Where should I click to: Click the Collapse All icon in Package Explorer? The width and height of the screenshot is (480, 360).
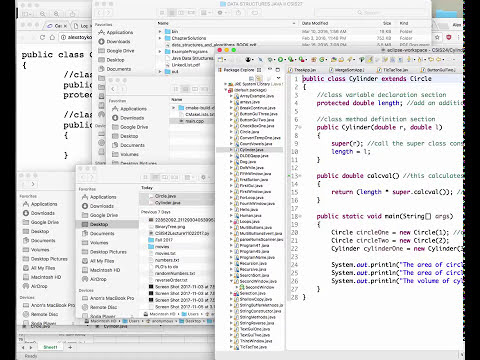[252, 78]
